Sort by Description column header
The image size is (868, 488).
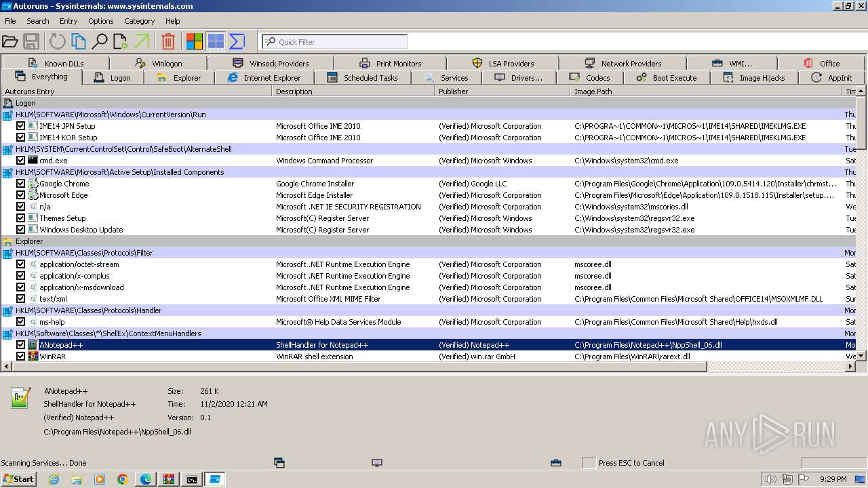(353, 91)
